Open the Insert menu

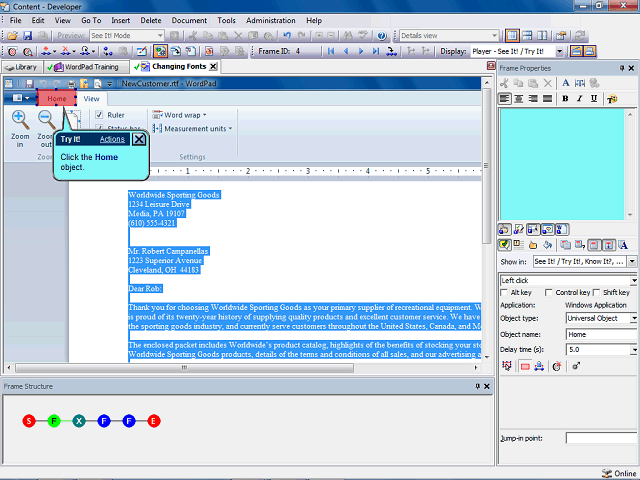(120, 20)
